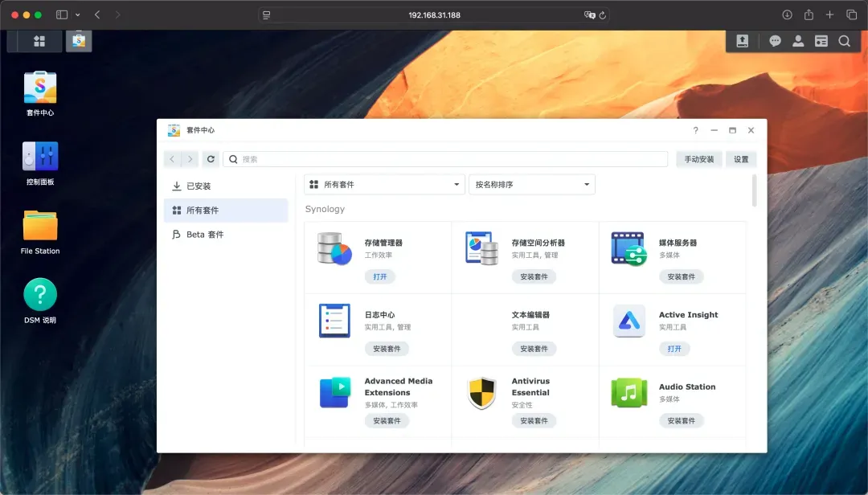Click 安装套件 for 媒体服务器
Image resolution: width=868 pixels, height=495 pixels.
681,276
